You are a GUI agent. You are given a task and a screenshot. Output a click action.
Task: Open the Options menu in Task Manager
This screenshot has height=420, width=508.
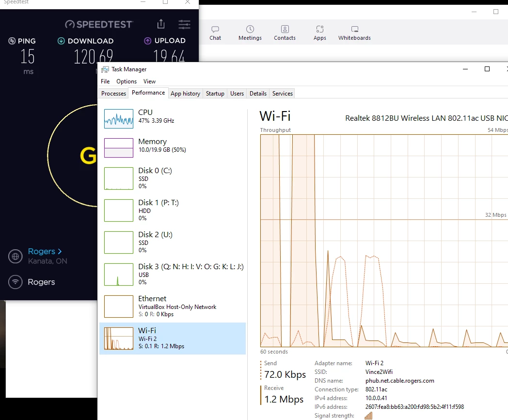[127, 81]
